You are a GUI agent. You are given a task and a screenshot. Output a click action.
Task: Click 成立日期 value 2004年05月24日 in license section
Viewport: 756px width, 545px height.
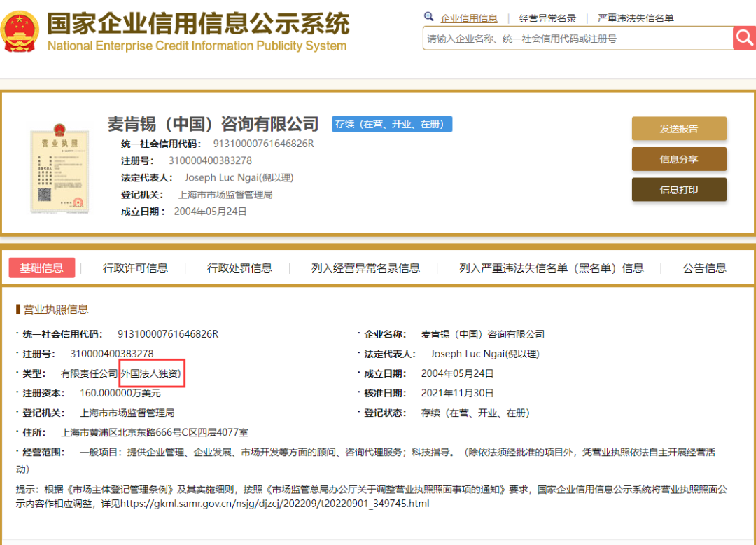point(458,373)
